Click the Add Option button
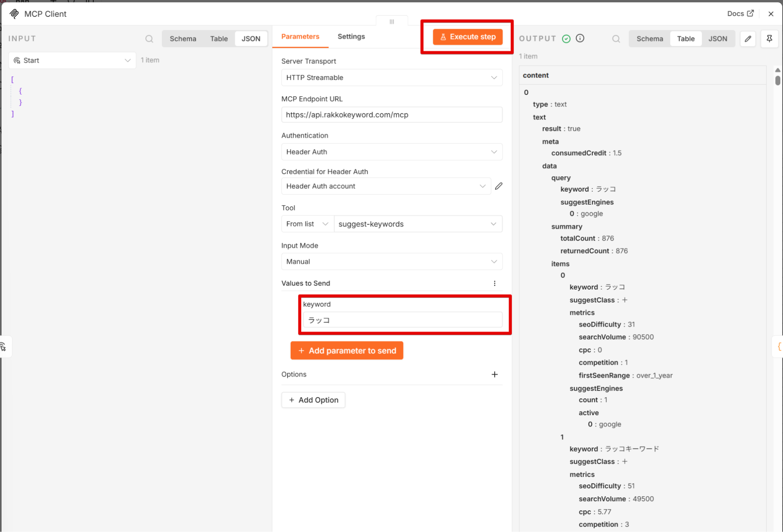This screenshot has height=532, width=783. (x=313, y=400)
